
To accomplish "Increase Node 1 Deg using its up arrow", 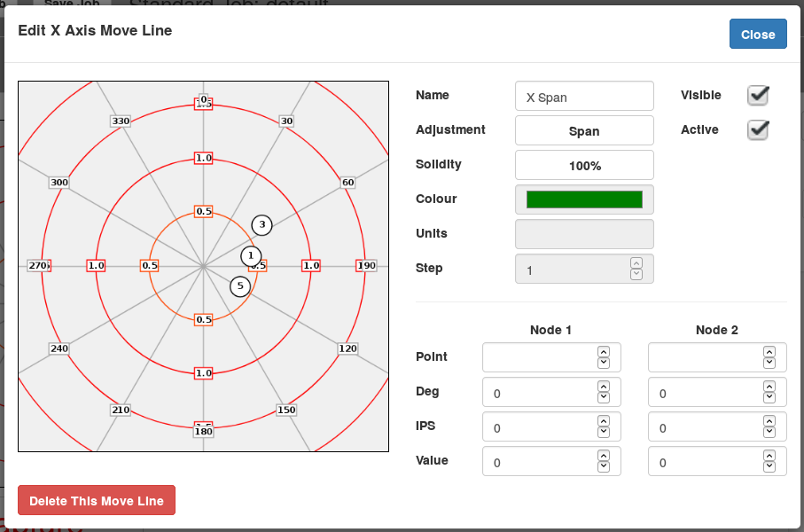I will 603,387.
